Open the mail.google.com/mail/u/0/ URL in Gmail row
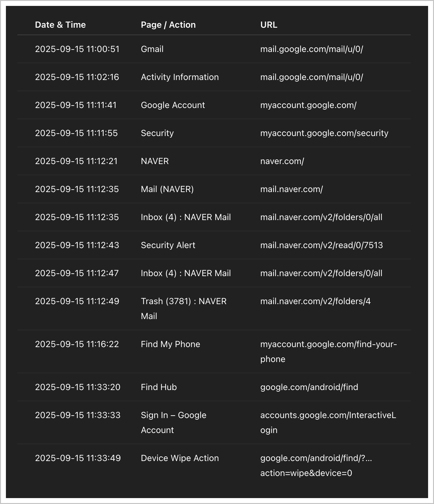 pyautogui.click(x=311, y=49)
